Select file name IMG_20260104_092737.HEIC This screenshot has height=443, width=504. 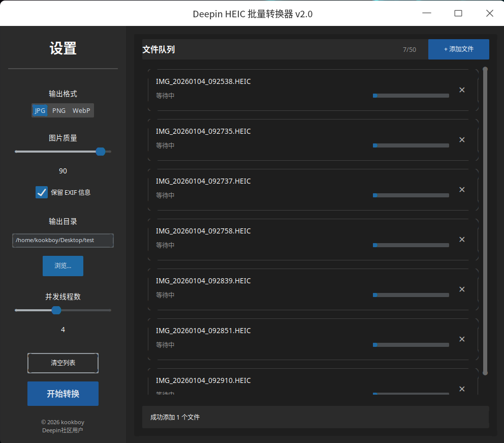203,181
